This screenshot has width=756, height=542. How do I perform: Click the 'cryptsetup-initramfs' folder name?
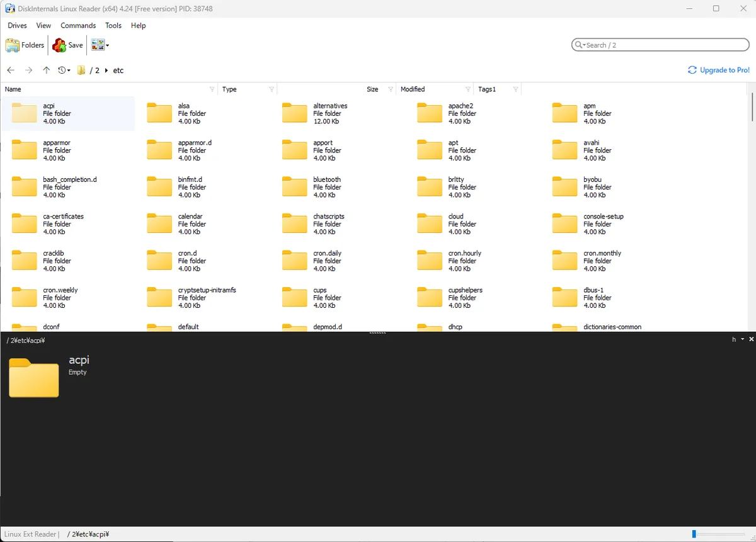207,290
